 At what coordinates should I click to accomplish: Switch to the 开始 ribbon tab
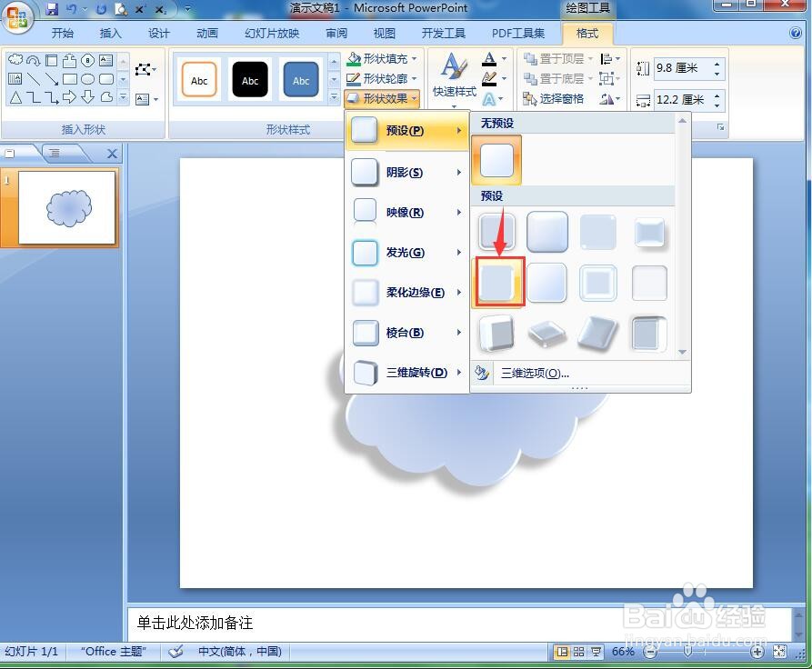coord(62,34)
